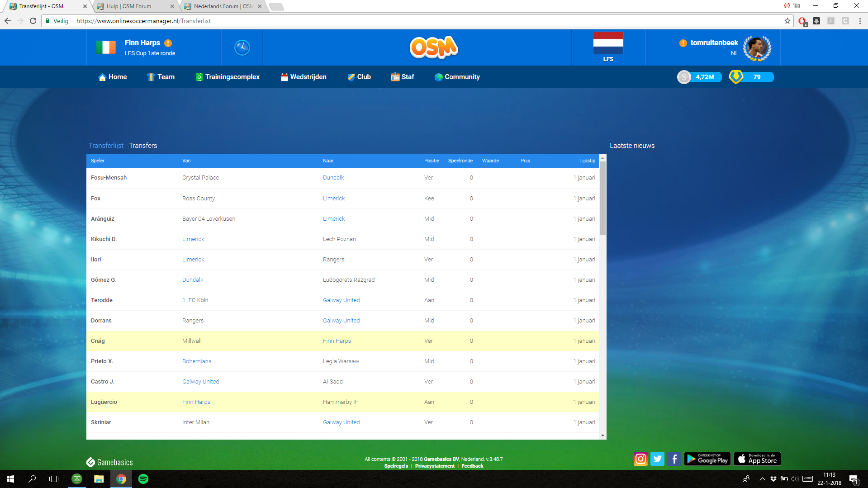Viewport: 868px width, 488px height.
Task: Switch to the Transferlijst tab
Action: click(106, 146)
